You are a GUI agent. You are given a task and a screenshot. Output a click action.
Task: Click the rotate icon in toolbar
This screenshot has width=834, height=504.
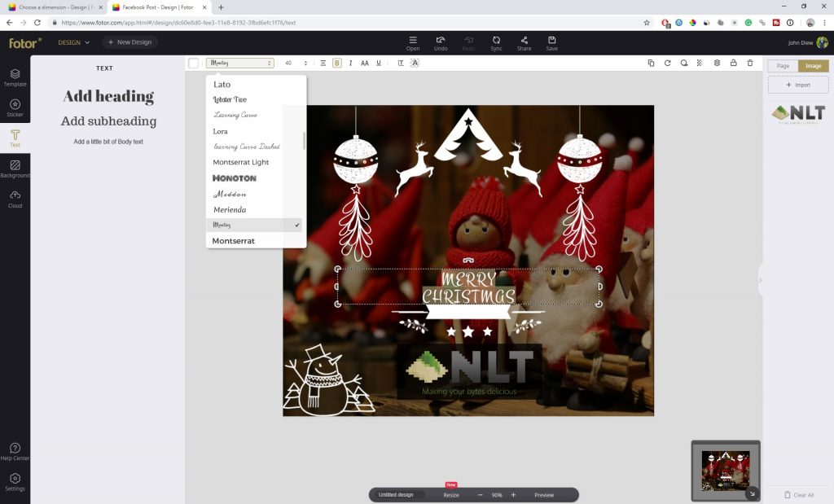[x=668, y=63]
